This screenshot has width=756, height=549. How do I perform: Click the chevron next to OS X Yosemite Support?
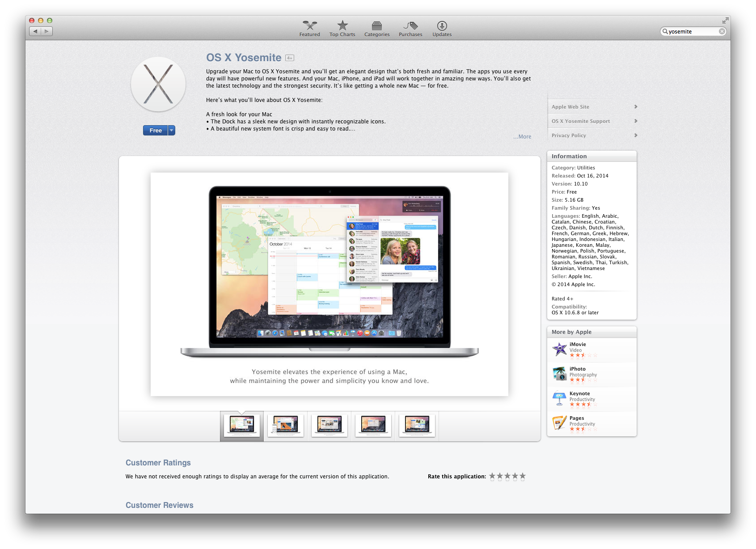[636, 121]
